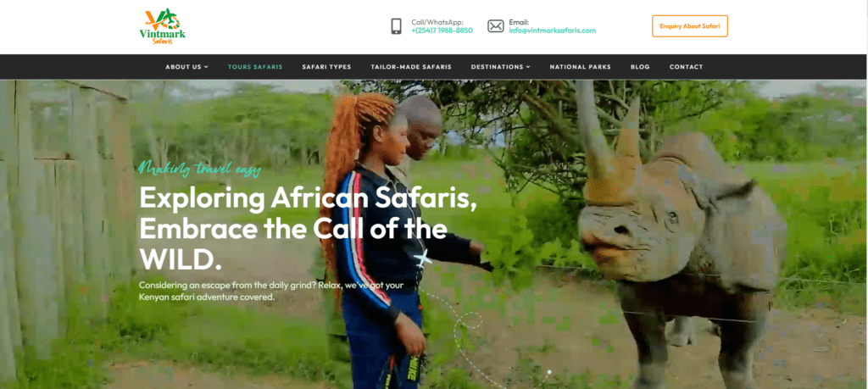Click the email envelope icon

(495, 26)
